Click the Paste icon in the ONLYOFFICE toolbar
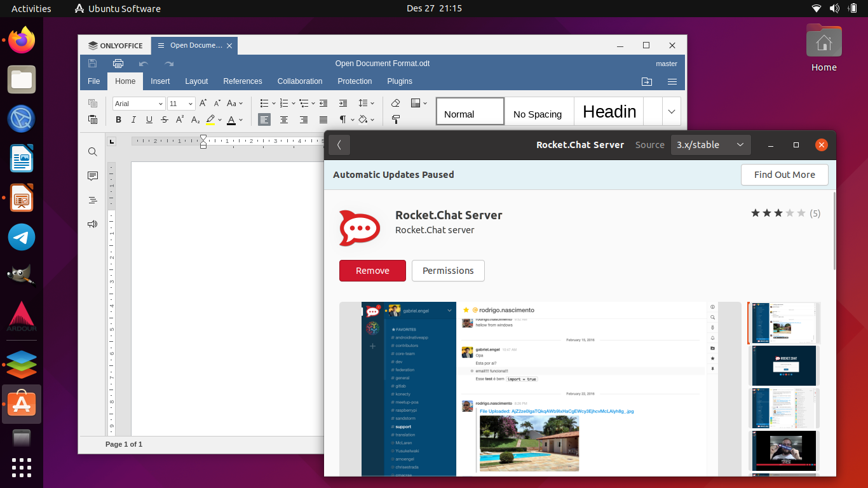Viewport: 868px width, 488px height. (93, 119)
